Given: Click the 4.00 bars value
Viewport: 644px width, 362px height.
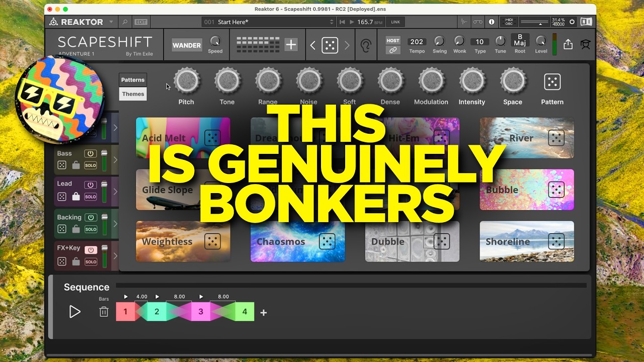Looking at the screenshot, I should pos(142,297).
